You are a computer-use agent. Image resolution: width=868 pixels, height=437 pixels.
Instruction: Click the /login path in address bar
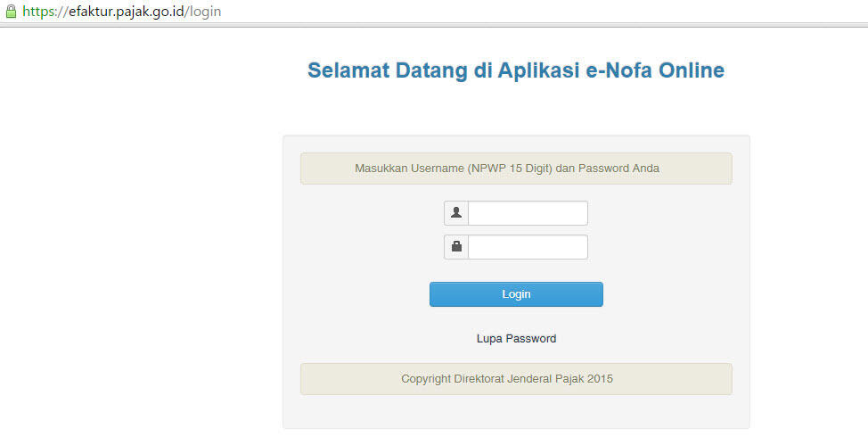click(202, 12)
